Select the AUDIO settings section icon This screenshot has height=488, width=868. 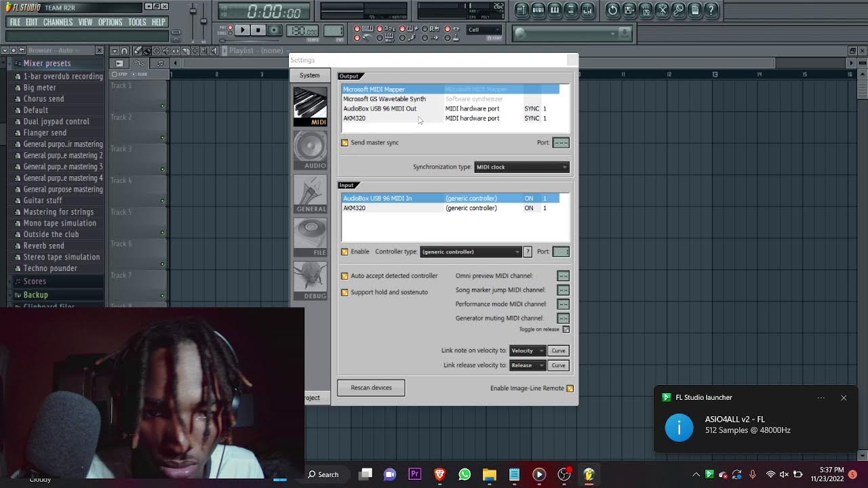coord(310,150)
